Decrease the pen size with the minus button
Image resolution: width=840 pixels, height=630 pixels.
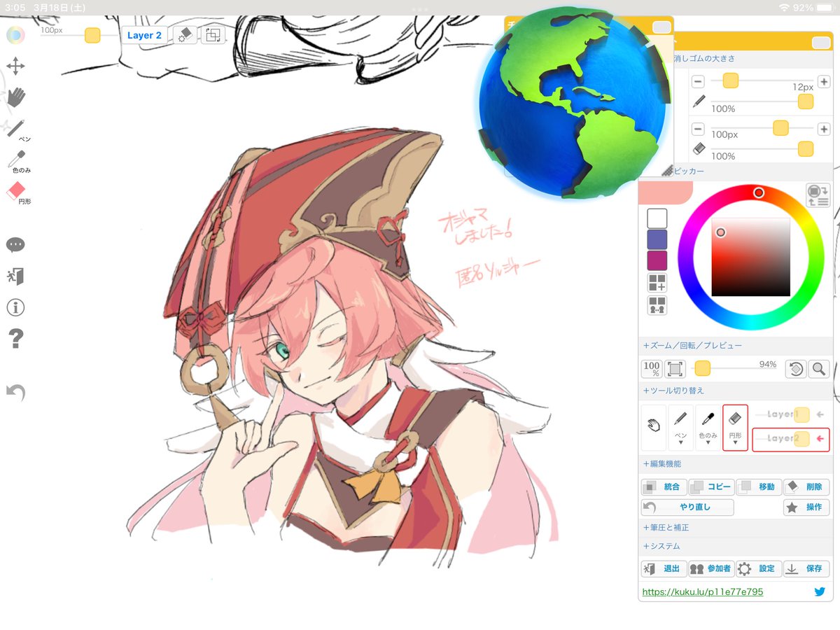click(698, 81)
